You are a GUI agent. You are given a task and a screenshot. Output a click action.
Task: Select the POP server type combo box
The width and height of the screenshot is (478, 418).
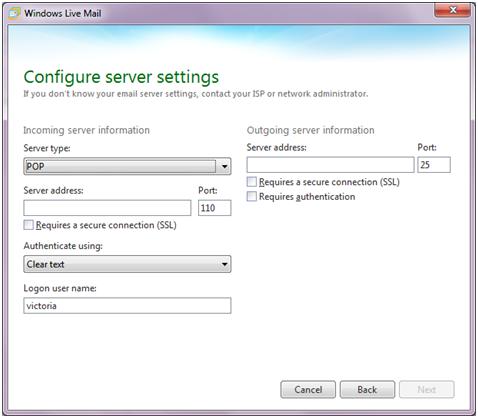point(127,166)
